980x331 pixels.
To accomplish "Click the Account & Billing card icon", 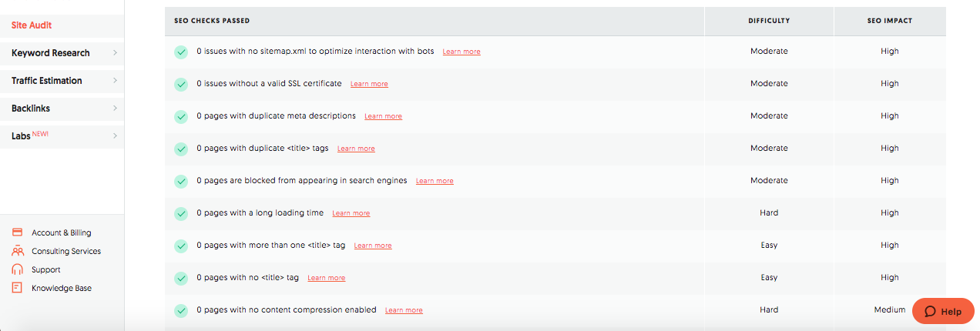I will [x=17, y=232].
